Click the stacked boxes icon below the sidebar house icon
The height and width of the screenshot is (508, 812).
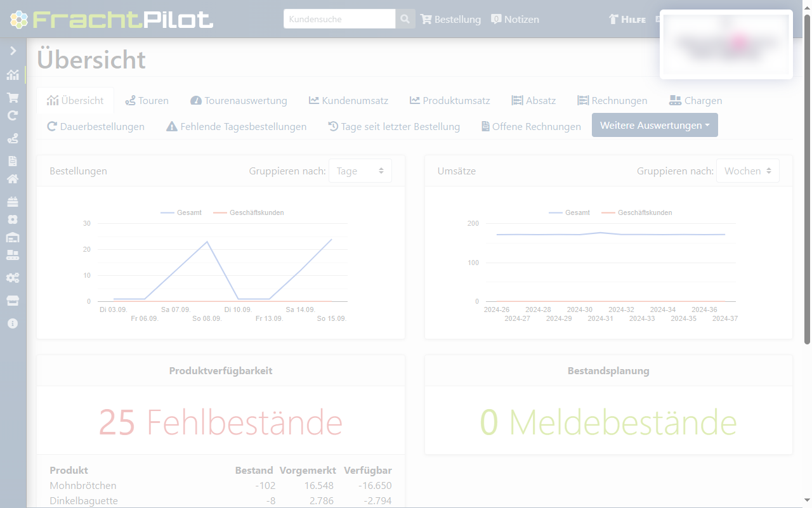pyautogui.click(x=13, y=202)
